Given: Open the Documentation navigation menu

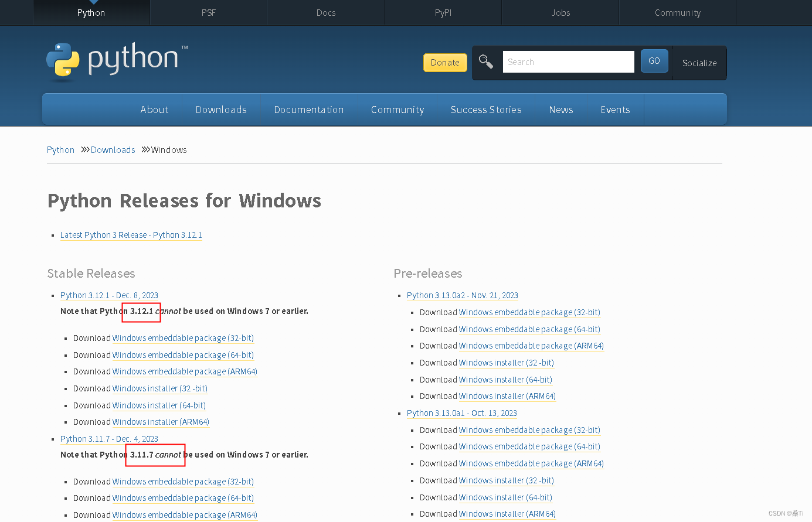Looking at the screenshot, I should pos(309,110).
